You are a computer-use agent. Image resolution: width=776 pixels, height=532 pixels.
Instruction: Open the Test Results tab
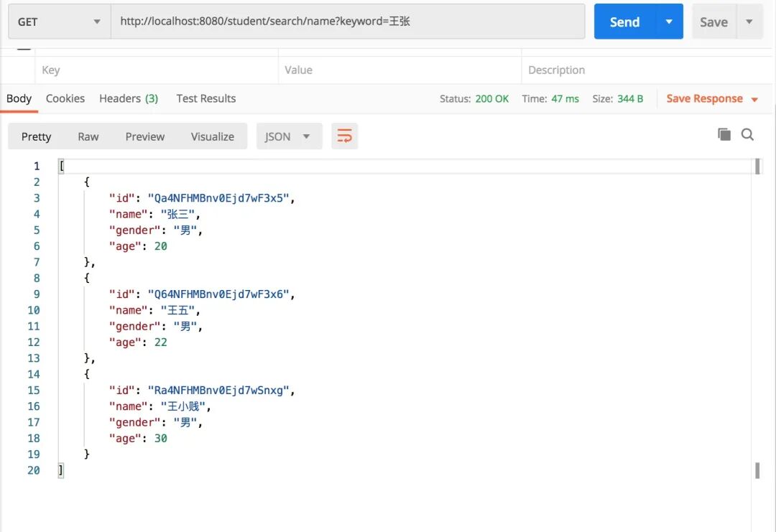(x=206, y=98)
